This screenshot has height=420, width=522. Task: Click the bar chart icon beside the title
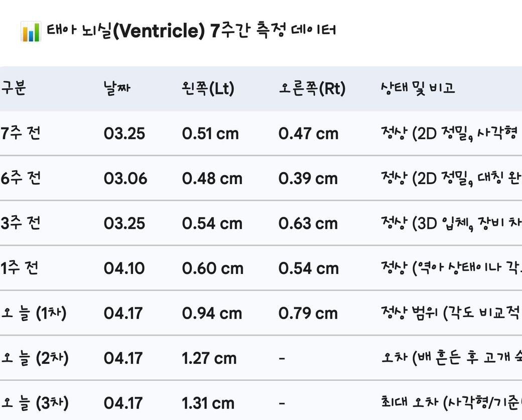click(x=31, y=32)
